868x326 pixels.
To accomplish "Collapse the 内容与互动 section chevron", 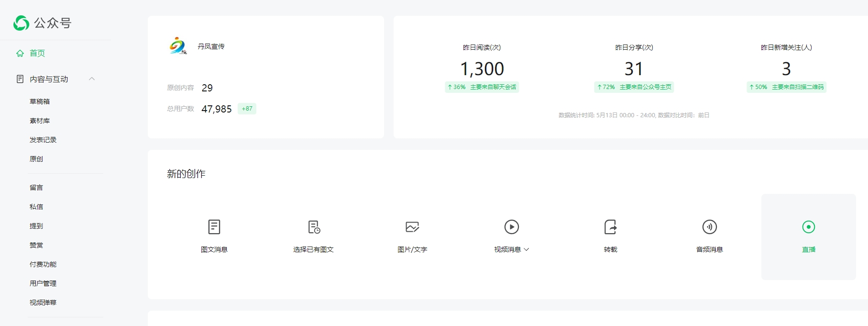I will 92,79.
